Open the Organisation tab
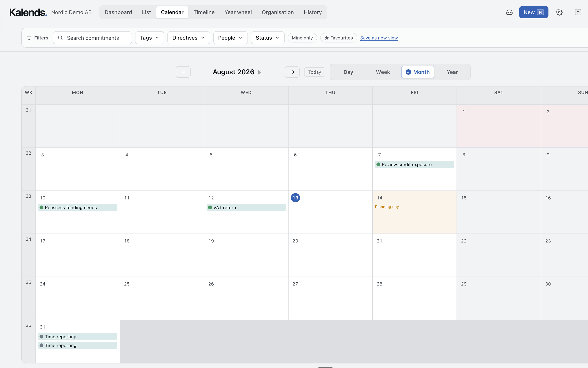 [x=278, y=12]
